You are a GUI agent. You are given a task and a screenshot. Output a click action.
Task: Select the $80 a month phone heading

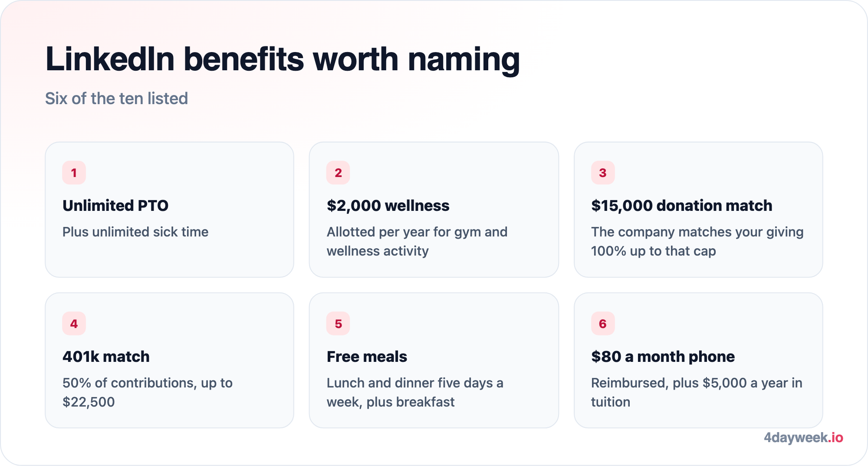point(663,357)
